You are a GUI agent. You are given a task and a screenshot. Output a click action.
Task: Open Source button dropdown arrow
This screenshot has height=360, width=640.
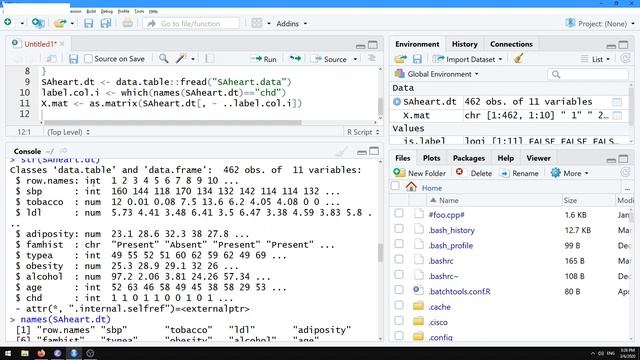(355, 59)
